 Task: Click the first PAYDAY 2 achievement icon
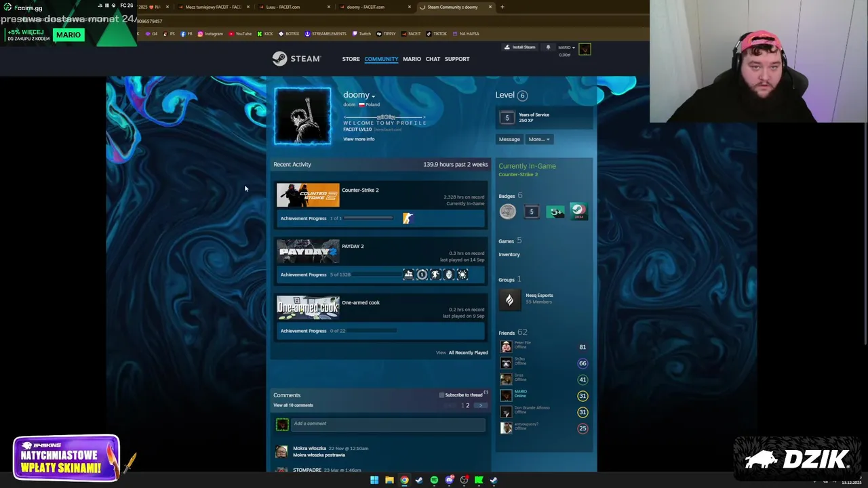coord(408,274)
